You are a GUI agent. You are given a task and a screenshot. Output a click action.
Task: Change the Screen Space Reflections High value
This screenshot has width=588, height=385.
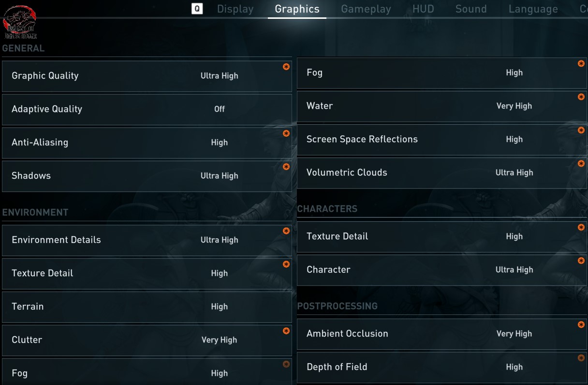click(514, 140)
